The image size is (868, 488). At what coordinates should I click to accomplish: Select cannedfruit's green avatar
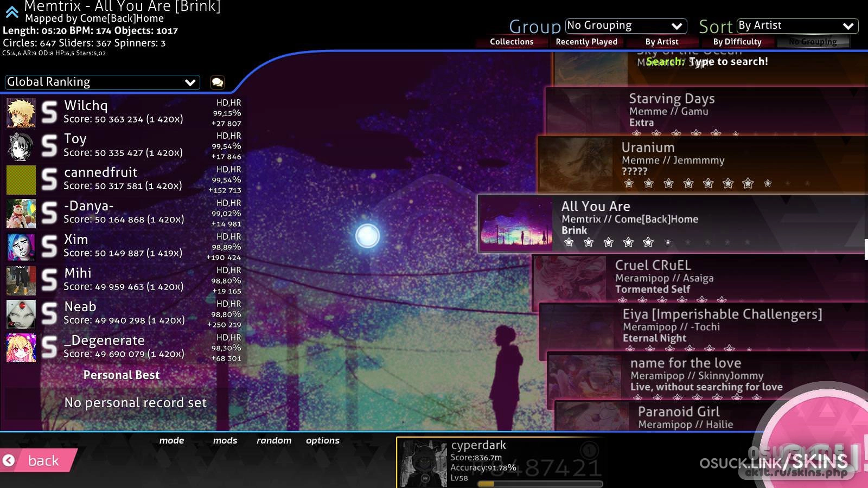tap(21, 180)
